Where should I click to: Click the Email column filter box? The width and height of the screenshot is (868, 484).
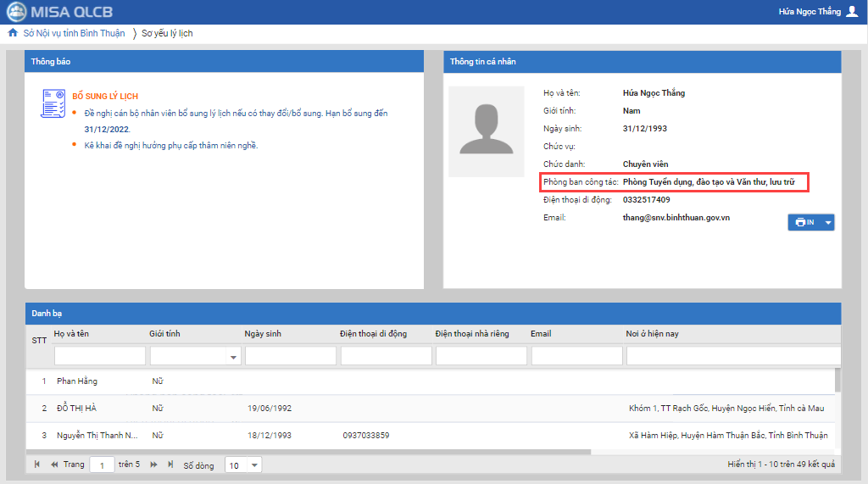coord(576,356)
